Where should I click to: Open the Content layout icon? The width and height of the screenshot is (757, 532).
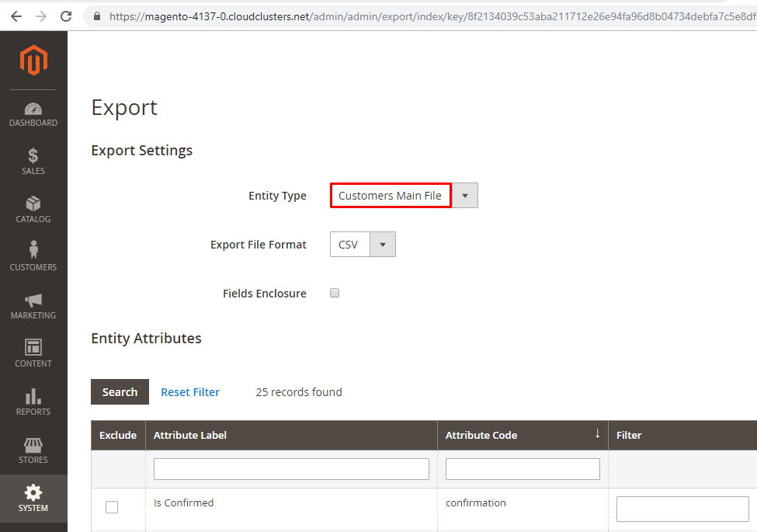pyautogui.click(x=33, y=347)
